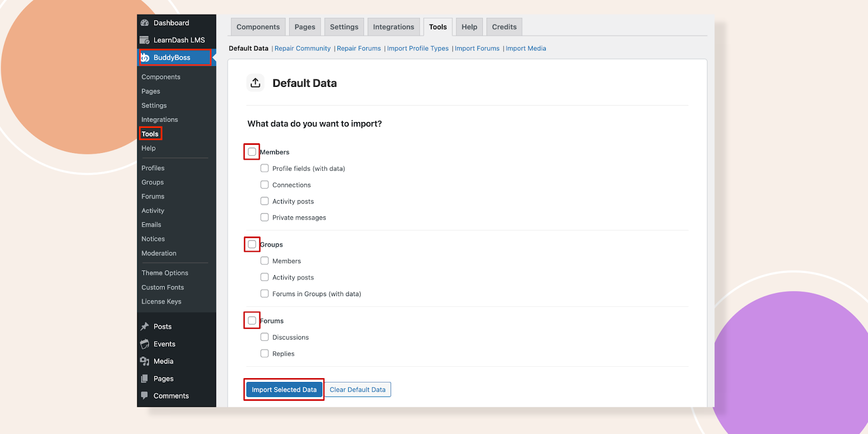Open the Settings tab
This screenshot has height=434, width=868.
(x=344, y=27)
